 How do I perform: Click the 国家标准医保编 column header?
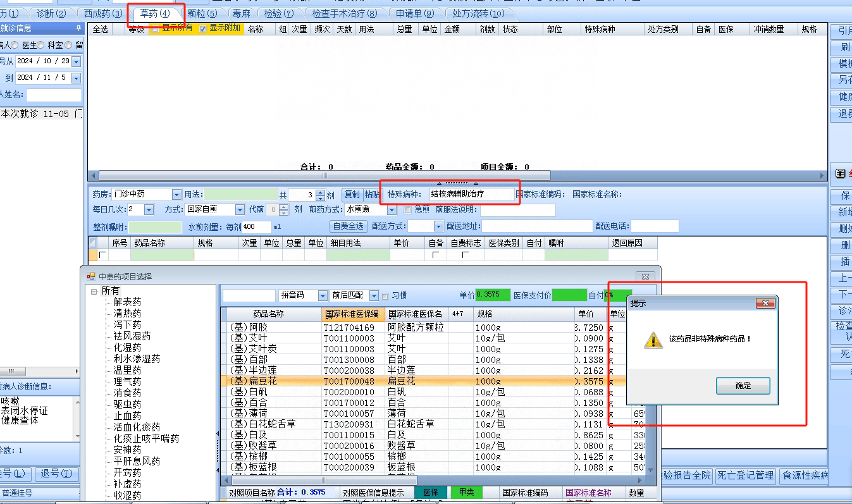(352, 314)
